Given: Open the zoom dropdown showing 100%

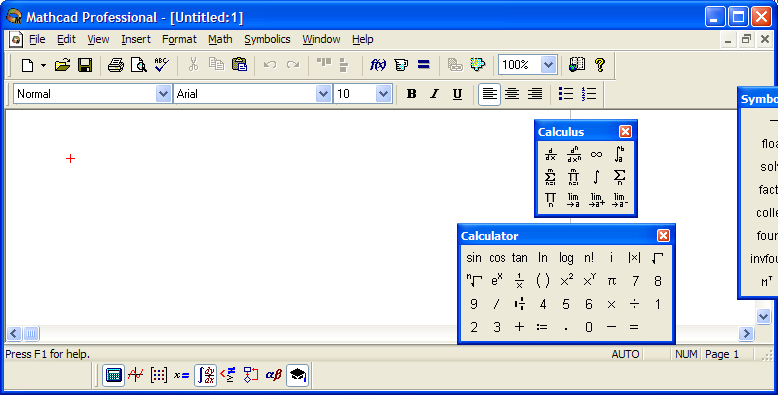Looking at the screenshot, I should (x=548, y=65).
